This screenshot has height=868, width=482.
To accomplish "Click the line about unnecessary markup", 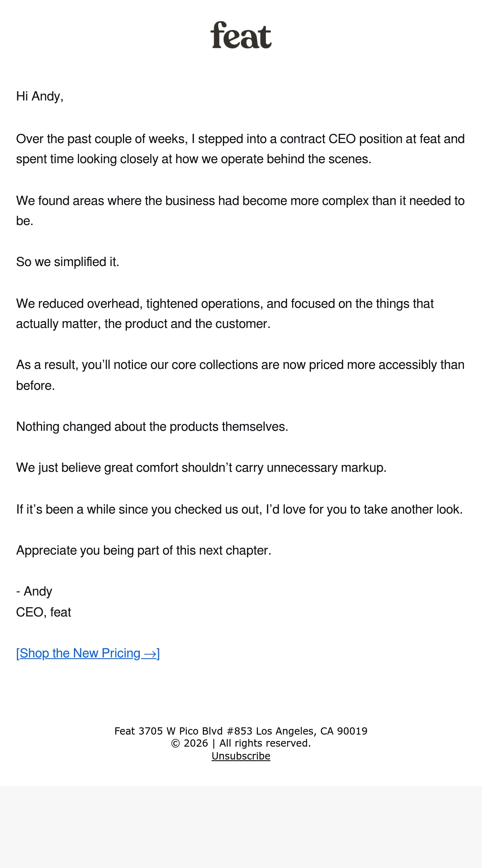I will point(201,468).
